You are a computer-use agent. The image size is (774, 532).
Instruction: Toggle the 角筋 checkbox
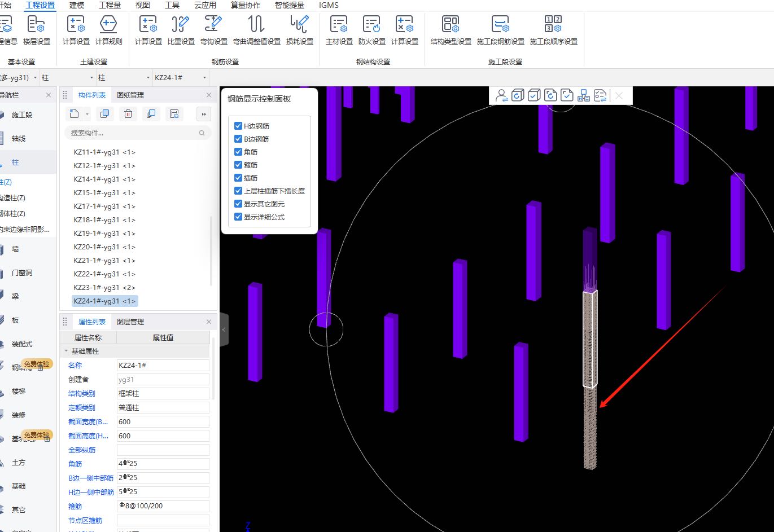pos(238,152)
